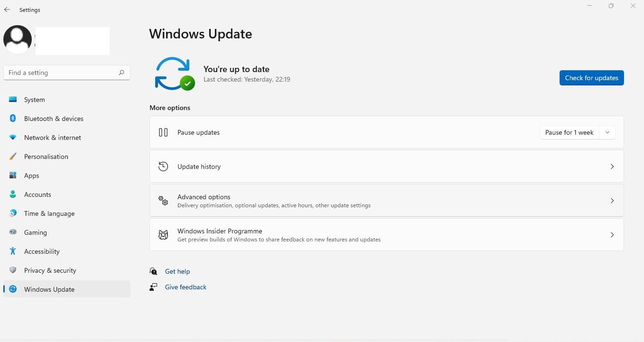Open the Give feedback link
Screen dimensions: 644x342
[x=186, y=287]
